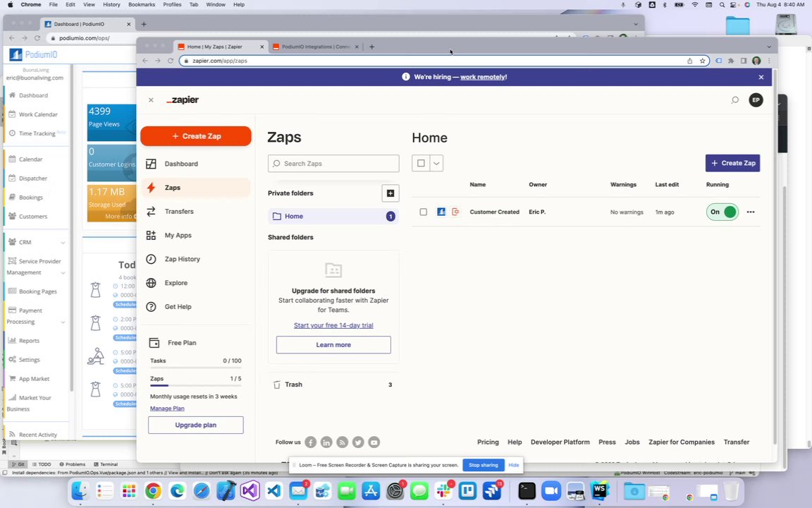Open the Customer Created zap name
812x508 pixels.
pos(494,212)
